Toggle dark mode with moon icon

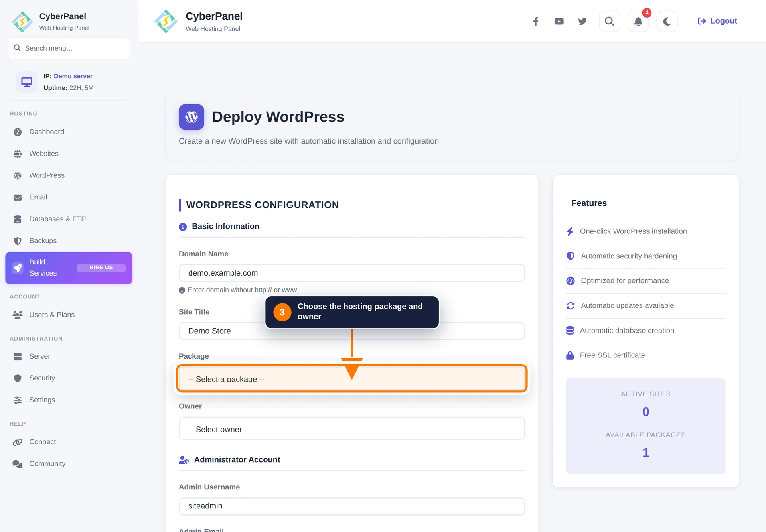coord(667,21)
